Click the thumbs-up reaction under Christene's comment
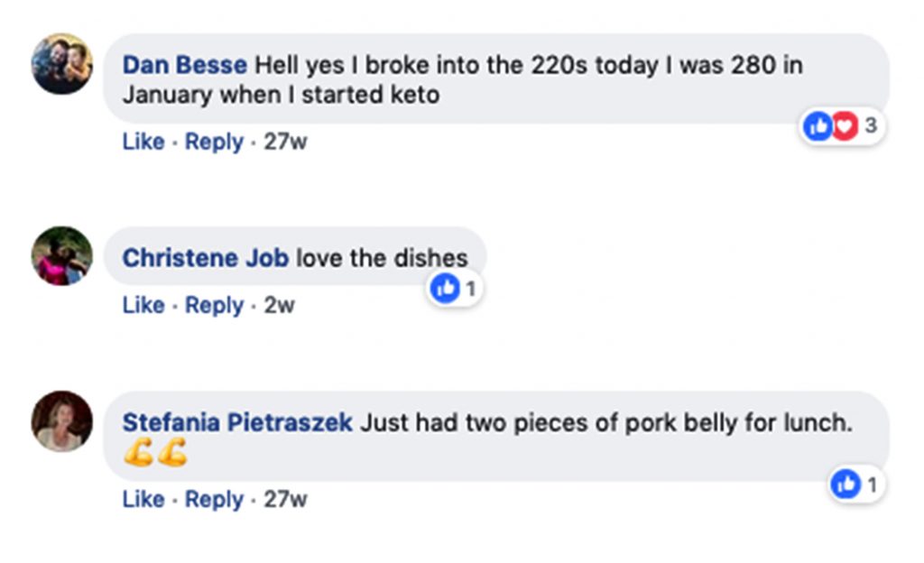 tap(445, 289)
